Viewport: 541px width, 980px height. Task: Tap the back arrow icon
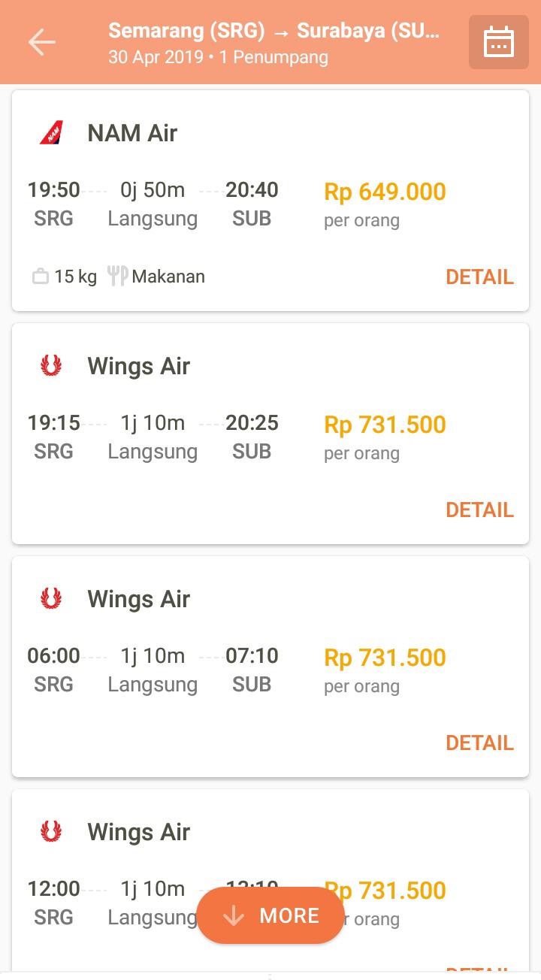(42, 42)
